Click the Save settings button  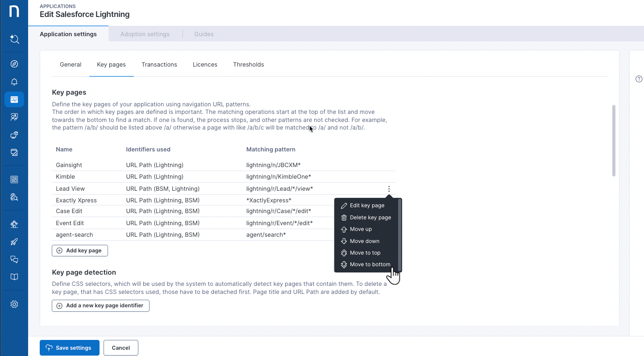pyautogui.click(x=70, y=348)
